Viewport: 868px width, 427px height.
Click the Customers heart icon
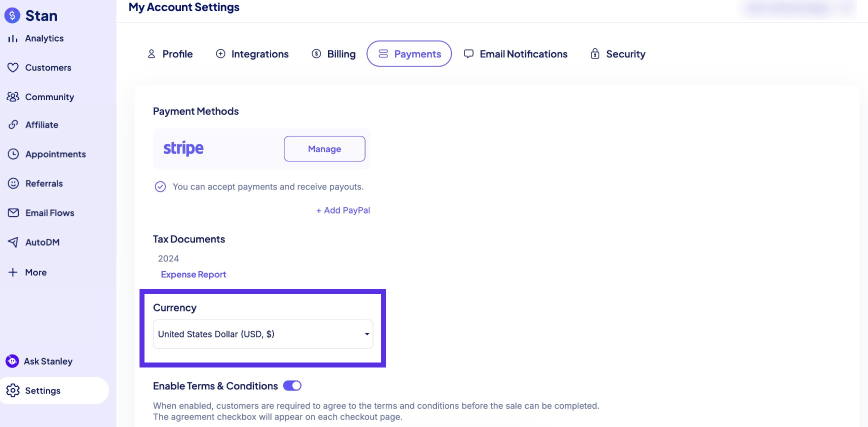pos(13,67)
